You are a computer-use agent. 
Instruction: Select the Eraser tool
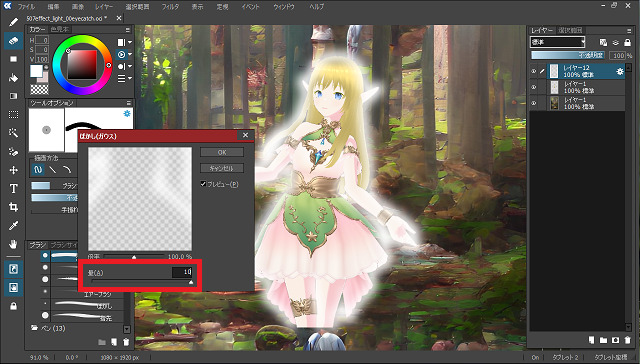click(13, 40)
